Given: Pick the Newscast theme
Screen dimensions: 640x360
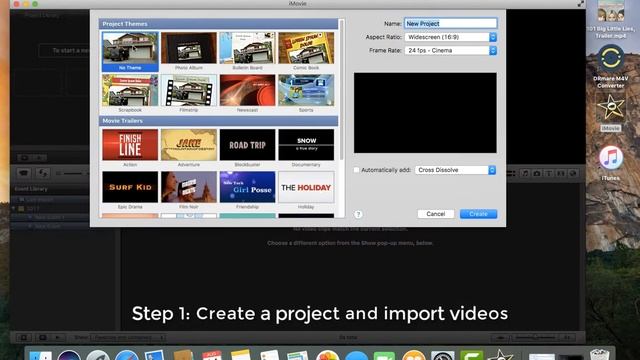Looking at the screenshot, I should 247,90.
